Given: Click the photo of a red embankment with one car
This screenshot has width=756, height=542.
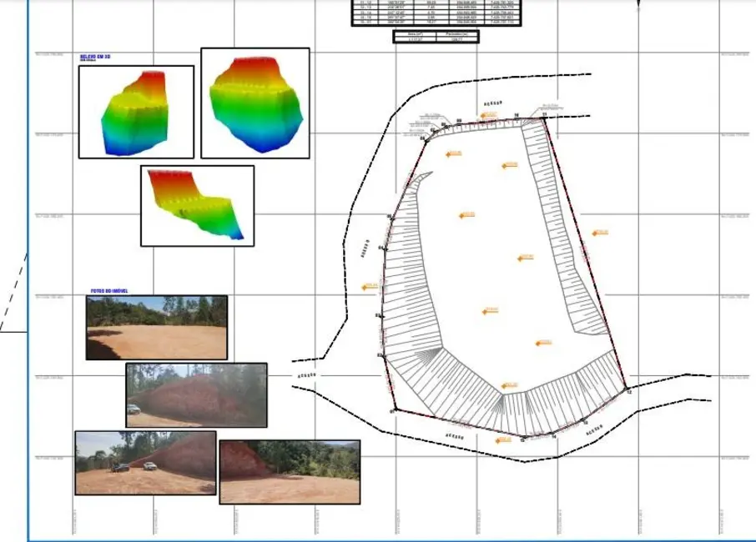Looking at the screenshot, I should coord(196,394).
